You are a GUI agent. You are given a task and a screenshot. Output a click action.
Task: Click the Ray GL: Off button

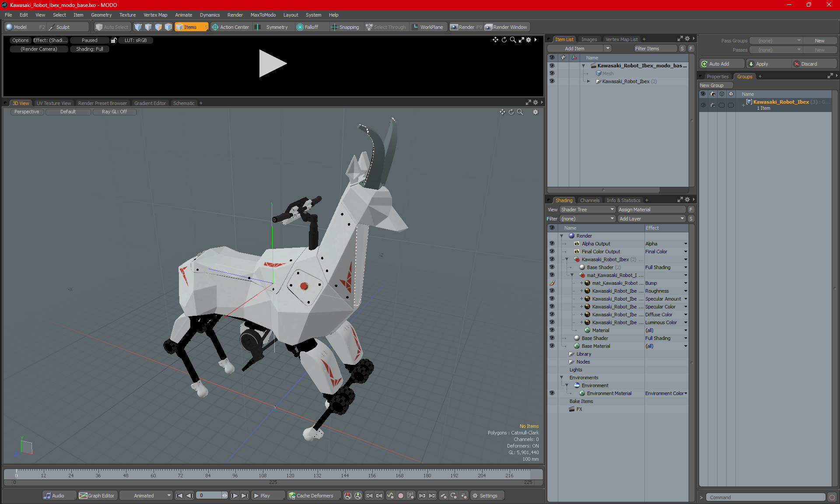pos(115,112)
